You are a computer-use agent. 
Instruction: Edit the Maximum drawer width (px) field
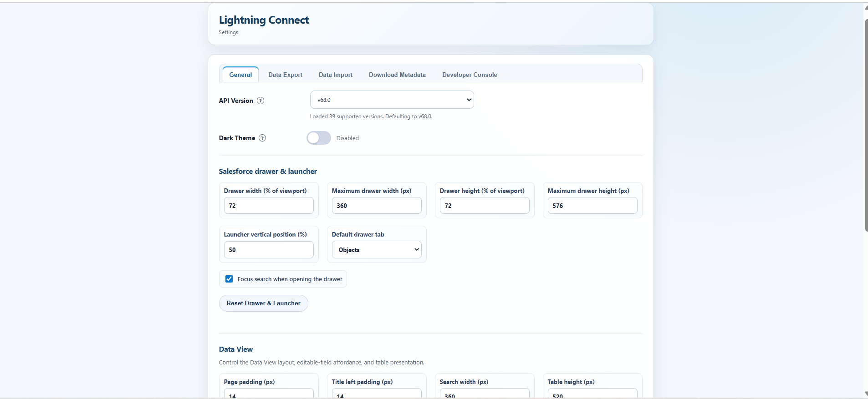tap(377, 206)
